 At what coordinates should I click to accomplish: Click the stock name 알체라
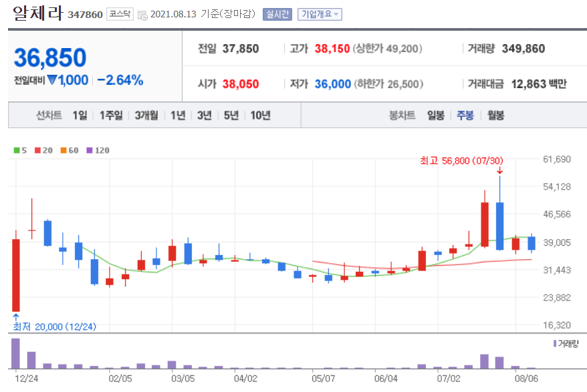point(38,13)
